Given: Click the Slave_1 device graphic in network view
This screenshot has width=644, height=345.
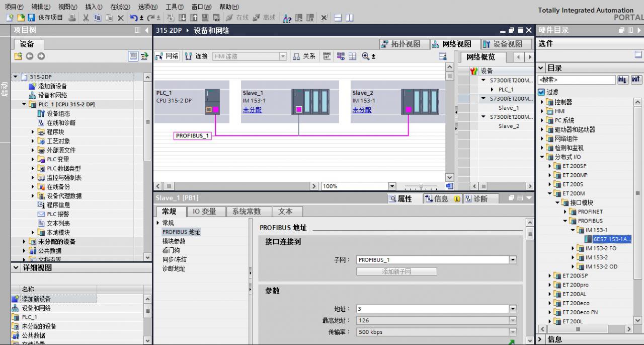Looking at the screenshot, I should pos(310,101).
